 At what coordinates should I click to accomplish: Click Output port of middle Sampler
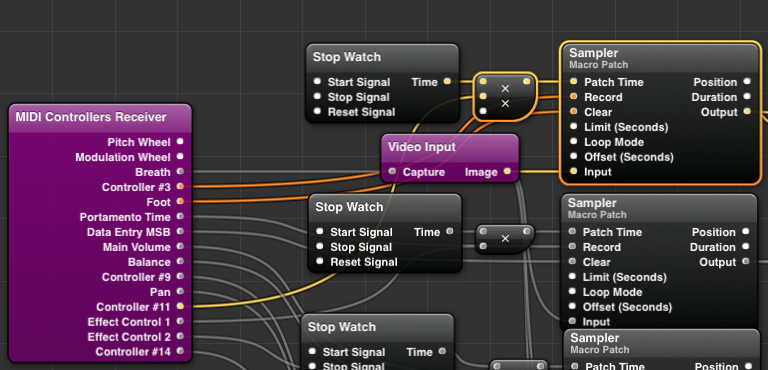pos(745,262)
